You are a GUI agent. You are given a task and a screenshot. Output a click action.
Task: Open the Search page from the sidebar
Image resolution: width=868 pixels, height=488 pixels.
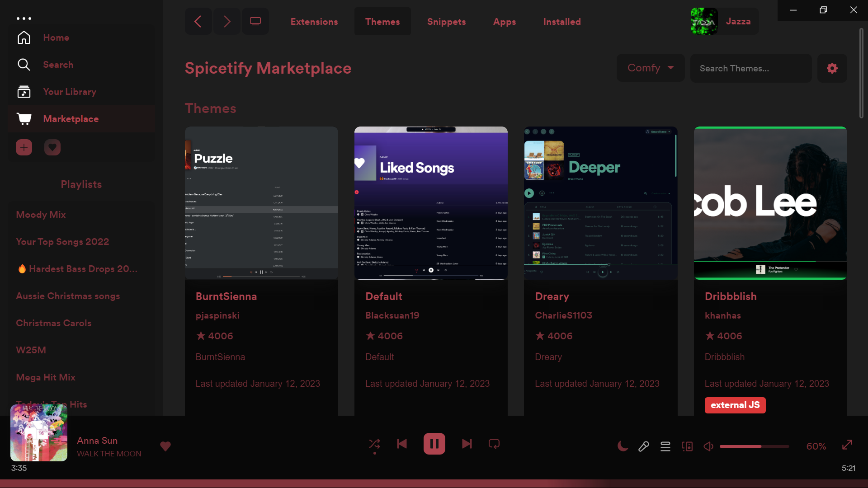click(x=58, y=65)
